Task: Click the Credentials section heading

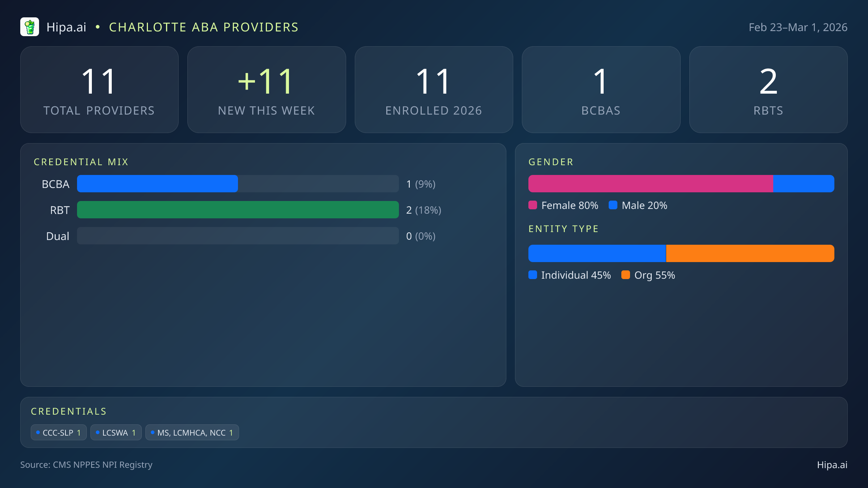Action: pos(69,411)
